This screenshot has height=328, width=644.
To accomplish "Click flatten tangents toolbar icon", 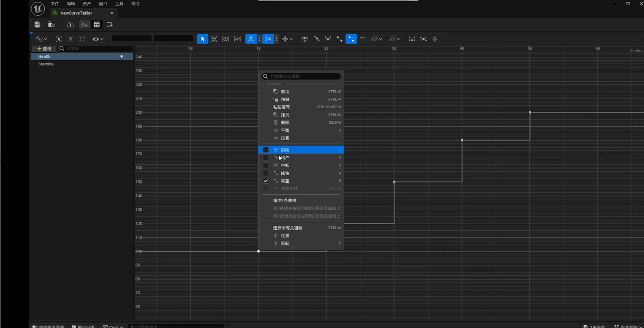I will (412, 39).
